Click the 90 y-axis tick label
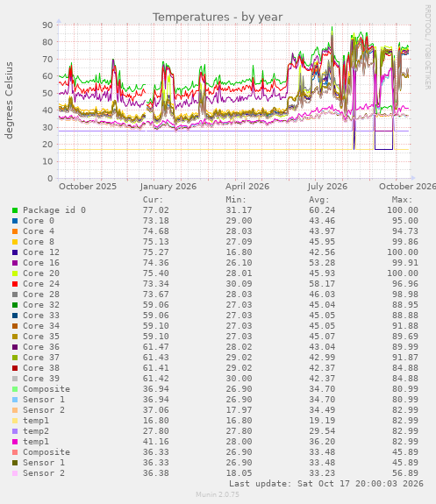436x504 pixels. (47, 25)
